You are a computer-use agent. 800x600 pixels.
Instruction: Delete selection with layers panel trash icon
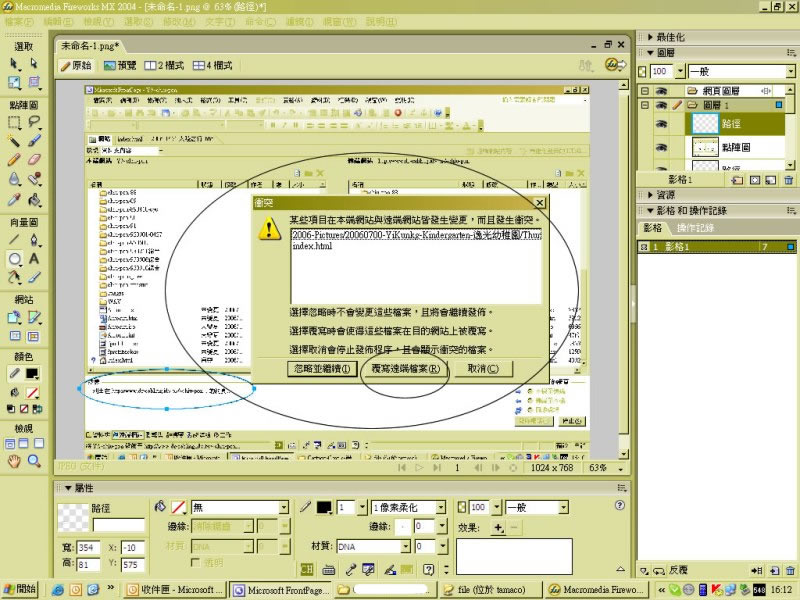pyautogui.click(x=789, y=180)
